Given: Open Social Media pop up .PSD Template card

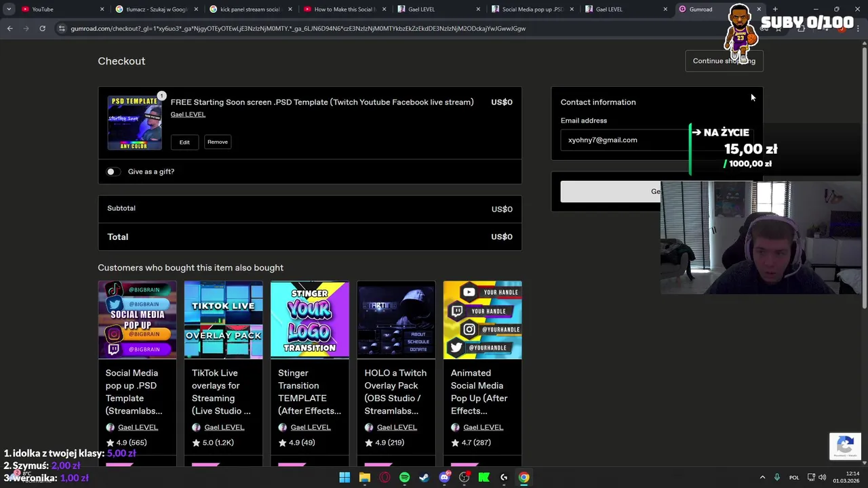Looking at the screenshot, I should 137,320.
